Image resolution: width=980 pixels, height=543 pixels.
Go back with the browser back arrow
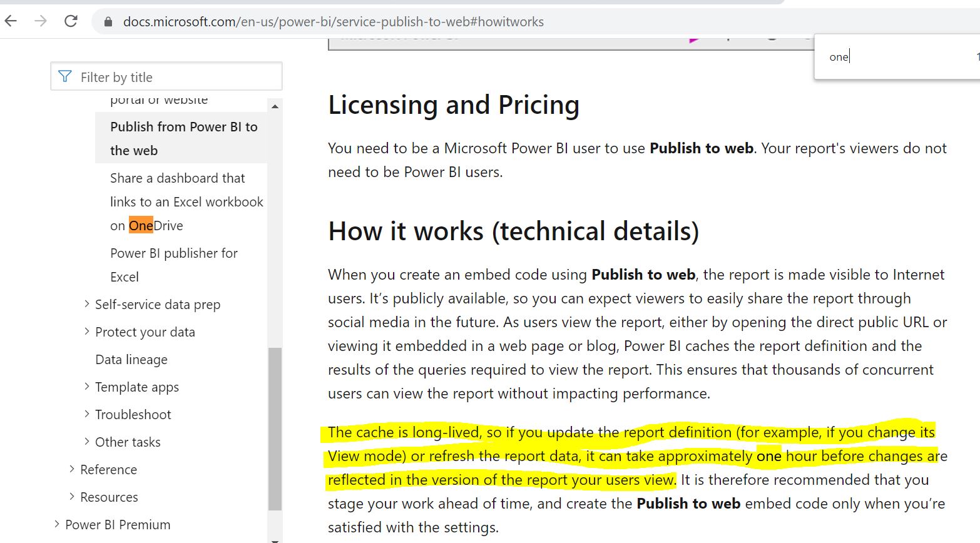point(11,21)
